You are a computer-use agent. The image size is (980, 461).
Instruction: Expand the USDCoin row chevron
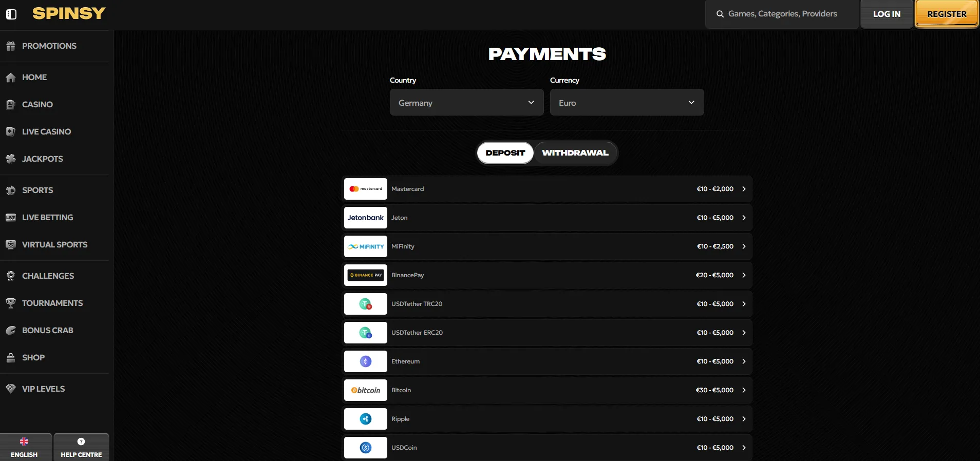(744, 448)
